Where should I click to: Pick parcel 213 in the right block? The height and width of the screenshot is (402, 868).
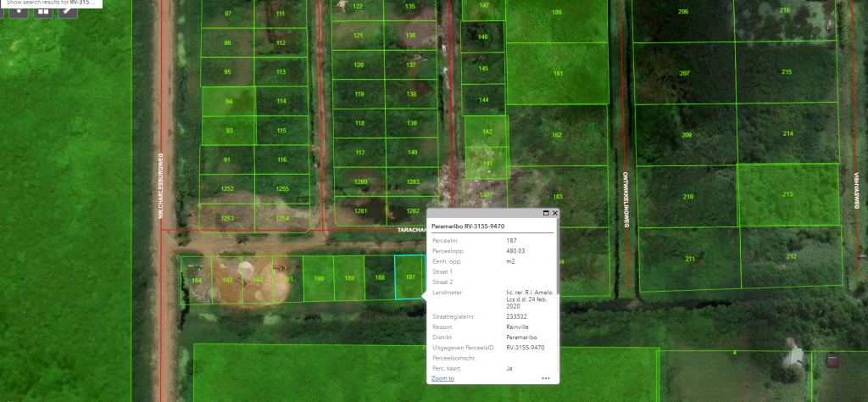[x=787, y=194]
